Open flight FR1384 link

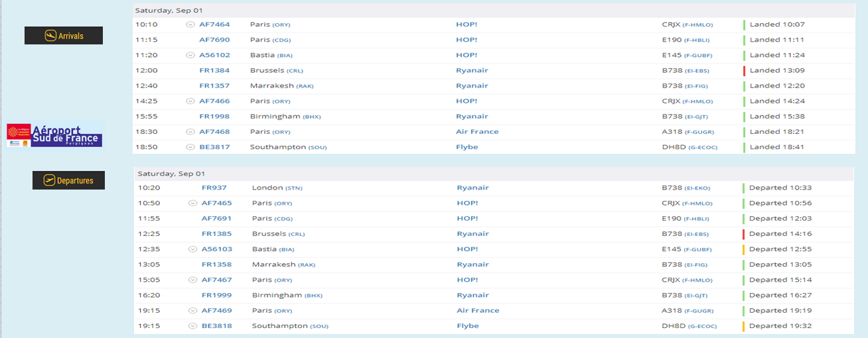[x=214, y=70]
